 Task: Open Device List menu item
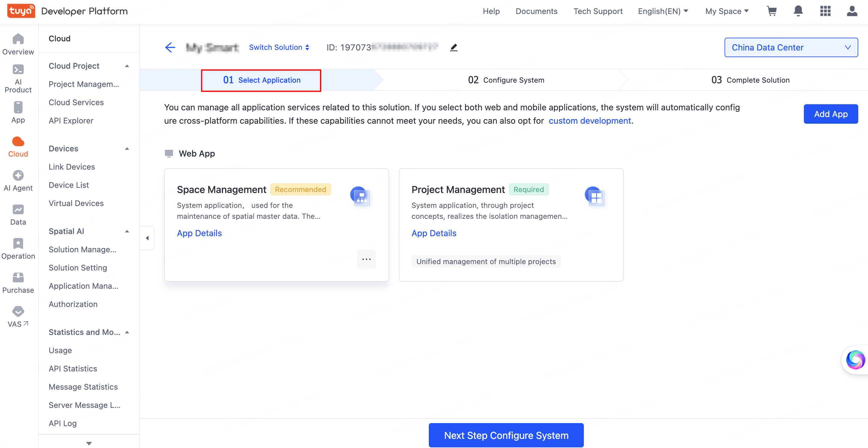(69, 185)
